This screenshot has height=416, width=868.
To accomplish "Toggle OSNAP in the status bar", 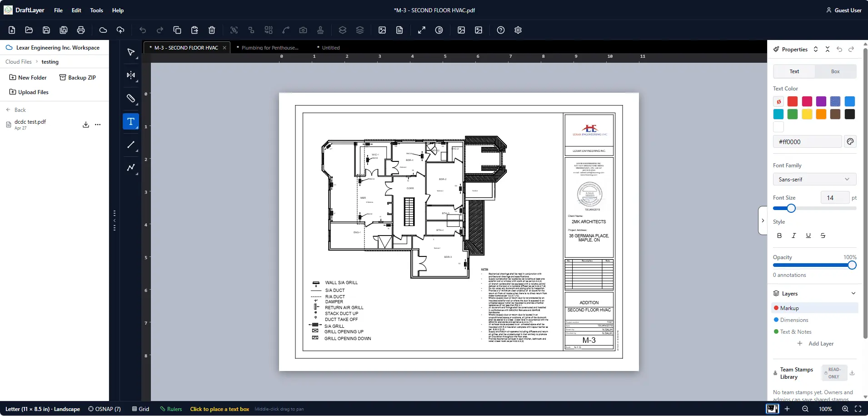I will tap(105, 409).
